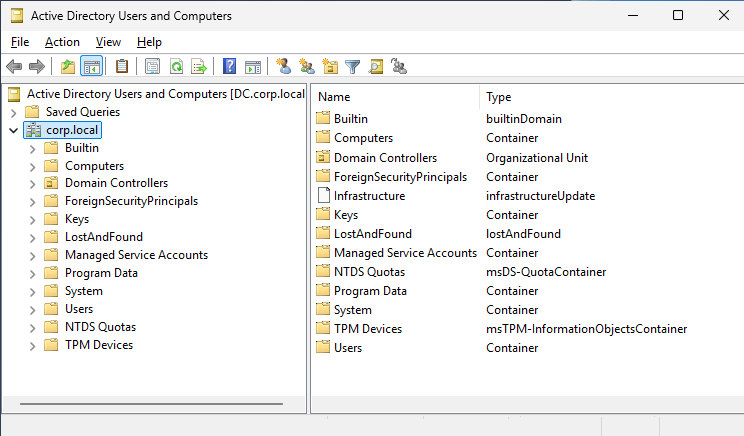Click the funnel Filter Options icon
The width and height of the screenshot is (744, 436).
(353, 66)
